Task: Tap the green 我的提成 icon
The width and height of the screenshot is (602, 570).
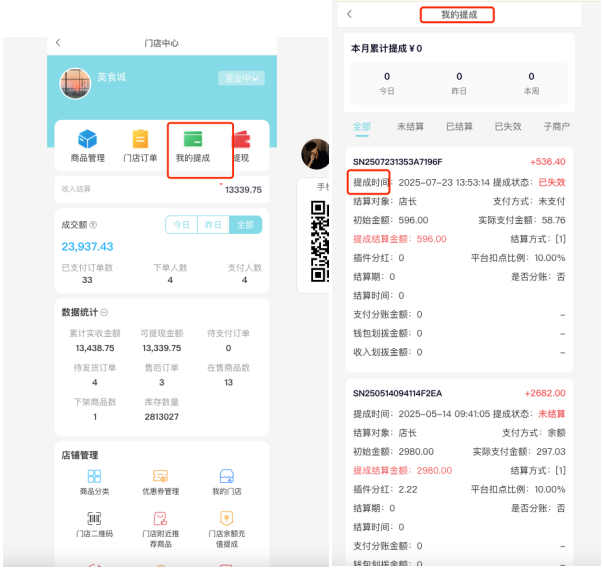Action: [193, 140]
